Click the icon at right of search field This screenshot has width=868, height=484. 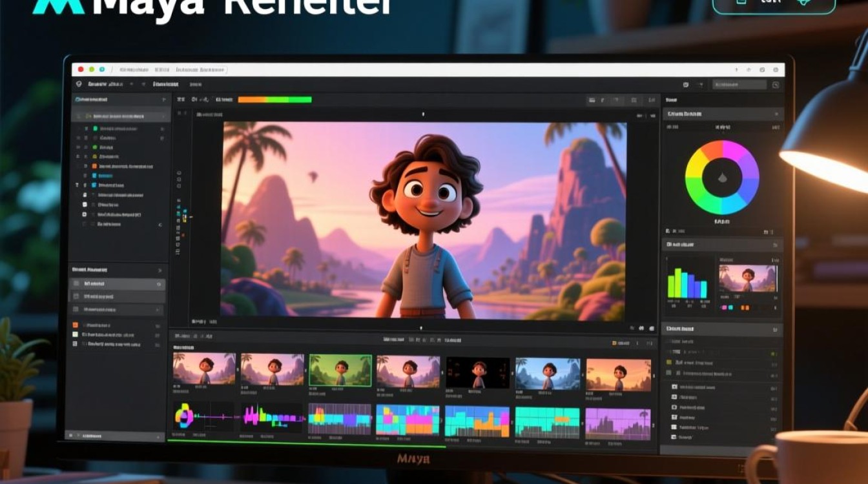pyautogui.click(x=775, y=85)
